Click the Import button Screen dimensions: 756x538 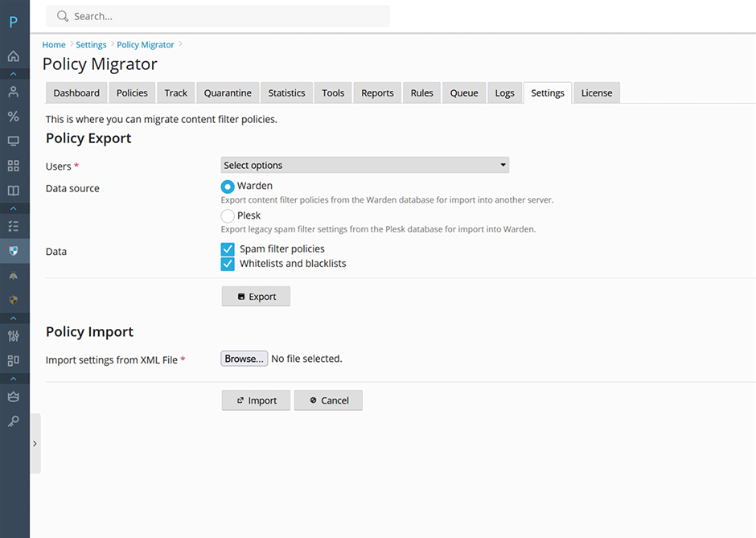tap(256, 400)
